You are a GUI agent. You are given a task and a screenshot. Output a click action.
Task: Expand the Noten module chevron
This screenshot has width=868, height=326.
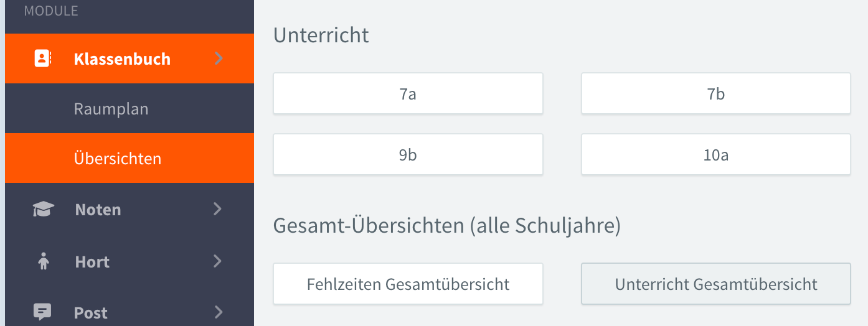[x=217, y=209]
